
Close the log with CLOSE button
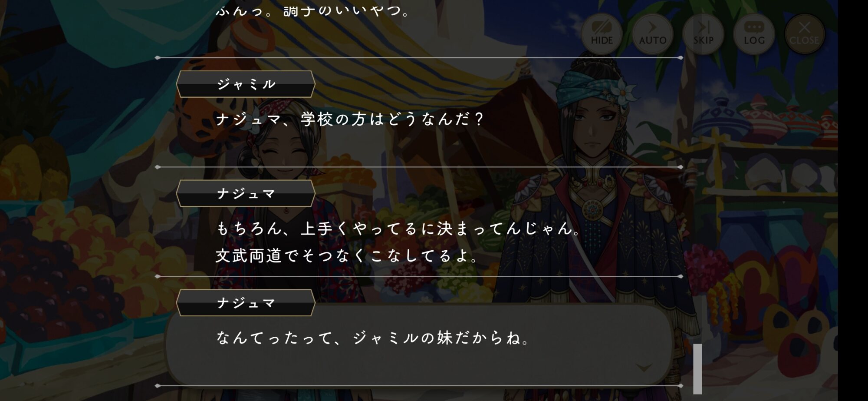click(804, 33)
